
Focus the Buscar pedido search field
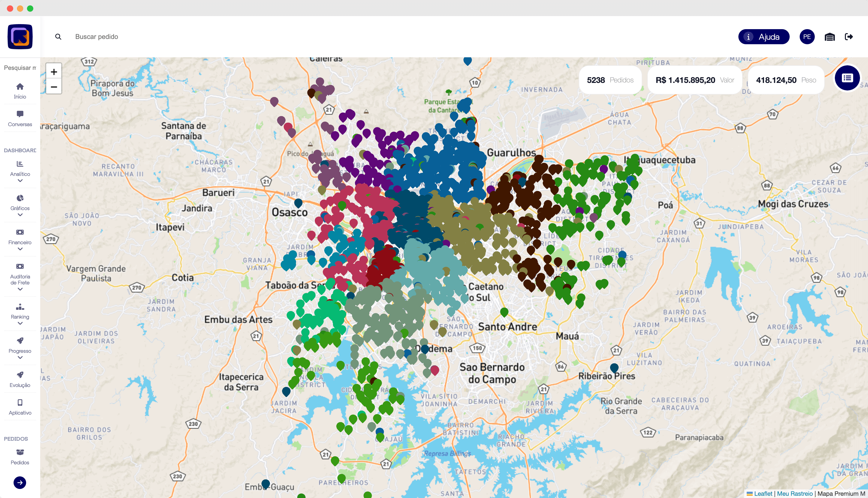coord(97,37)
